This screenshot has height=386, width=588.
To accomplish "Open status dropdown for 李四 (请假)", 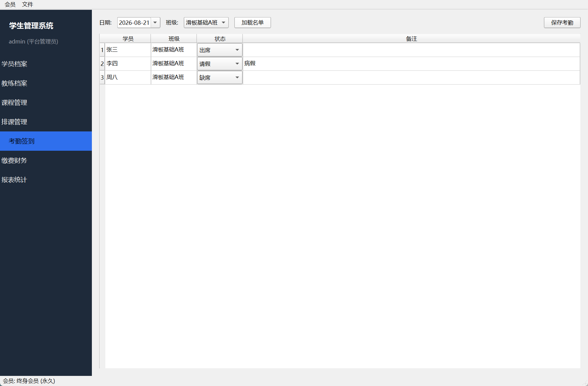I will 220,64.
